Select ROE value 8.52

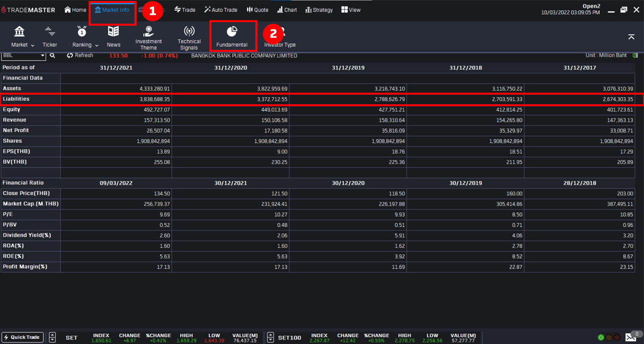pyautogui.click(x=517, y=256)
